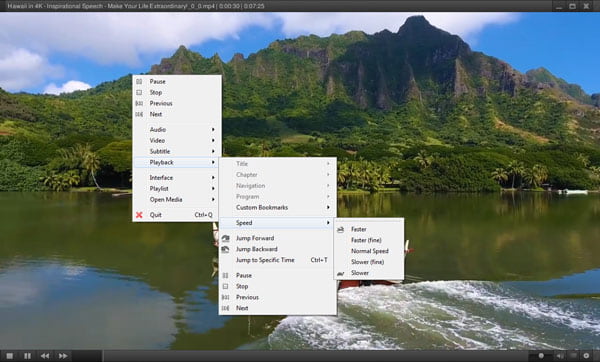Click the Jump Backward icon
The height and width of the screenshot is (362, 600).
[x=225, y=249]
